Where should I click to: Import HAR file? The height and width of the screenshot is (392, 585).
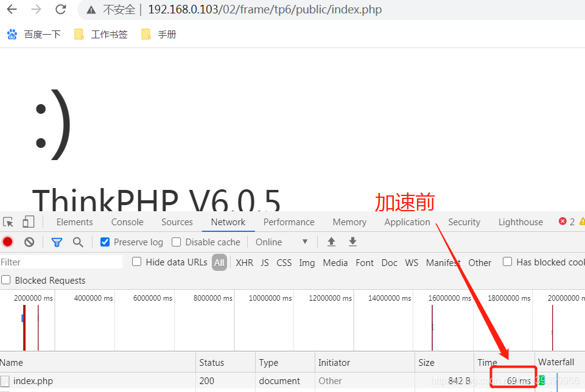click(331, 242)
